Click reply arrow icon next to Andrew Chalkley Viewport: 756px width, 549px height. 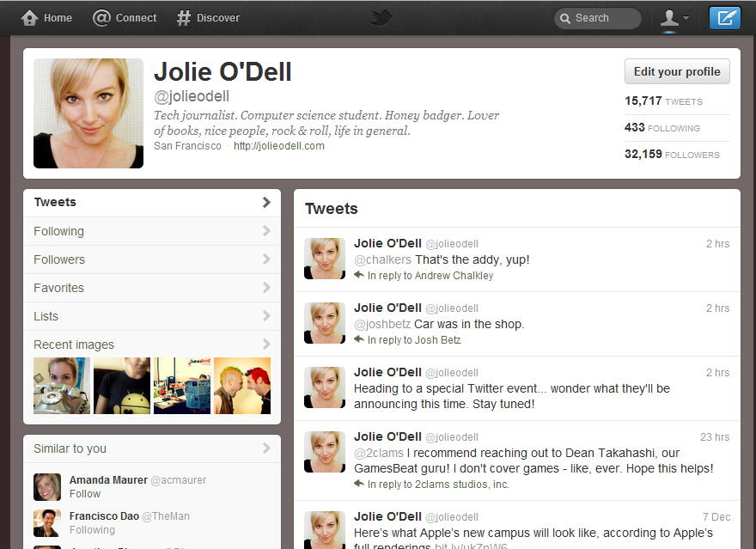[x=359, y=275]
